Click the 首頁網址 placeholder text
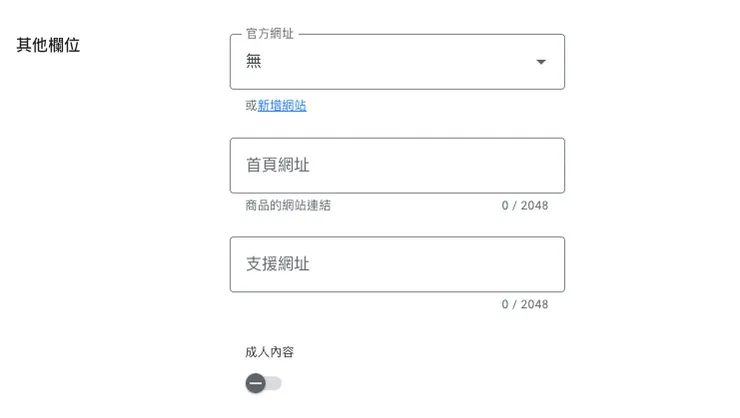The image size is (740, 418). [278, 165]
